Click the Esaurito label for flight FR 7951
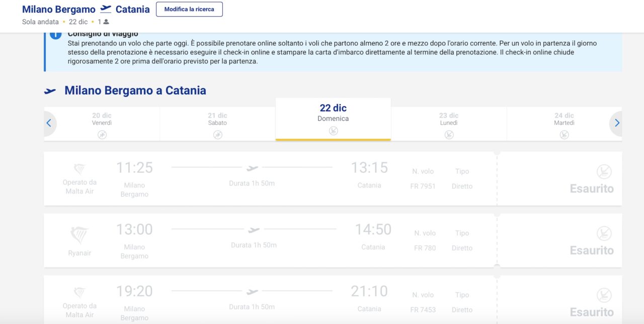Screen dimensions: 644x324 (x=592, y=189)
